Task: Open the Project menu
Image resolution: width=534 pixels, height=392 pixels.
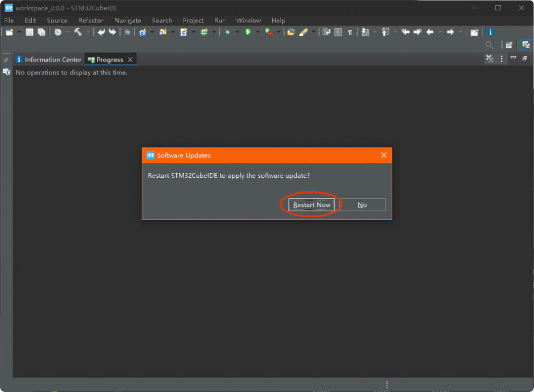Action: tap(193, 20)
